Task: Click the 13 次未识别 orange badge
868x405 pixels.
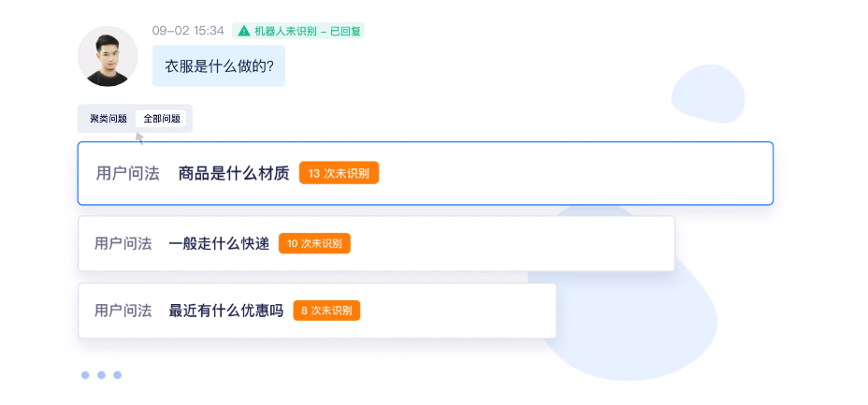Action: pyautogui.click(x=339, y=173)
